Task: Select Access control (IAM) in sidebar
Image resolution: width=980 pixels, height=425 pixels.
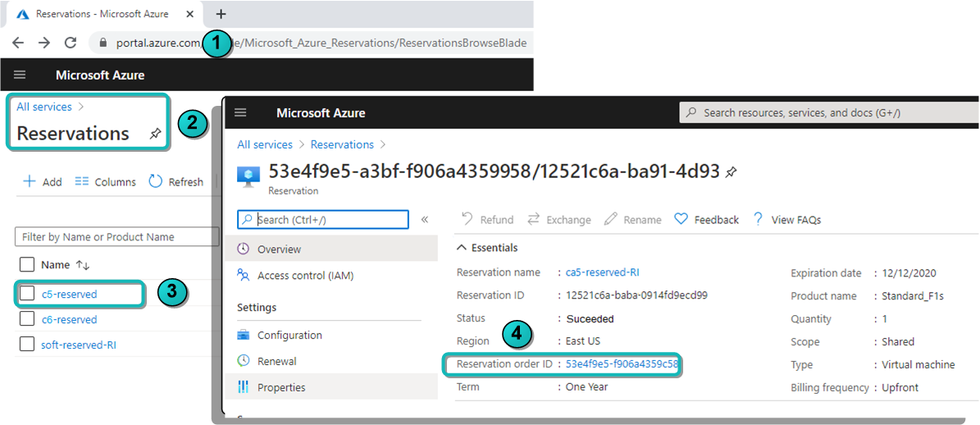Action: pos(305,276)
